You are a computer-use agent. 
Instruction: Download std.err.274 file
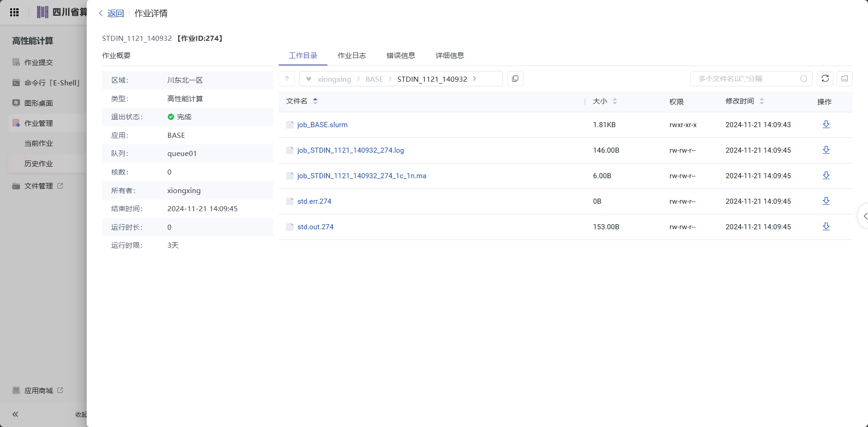[x=826, y=201]
